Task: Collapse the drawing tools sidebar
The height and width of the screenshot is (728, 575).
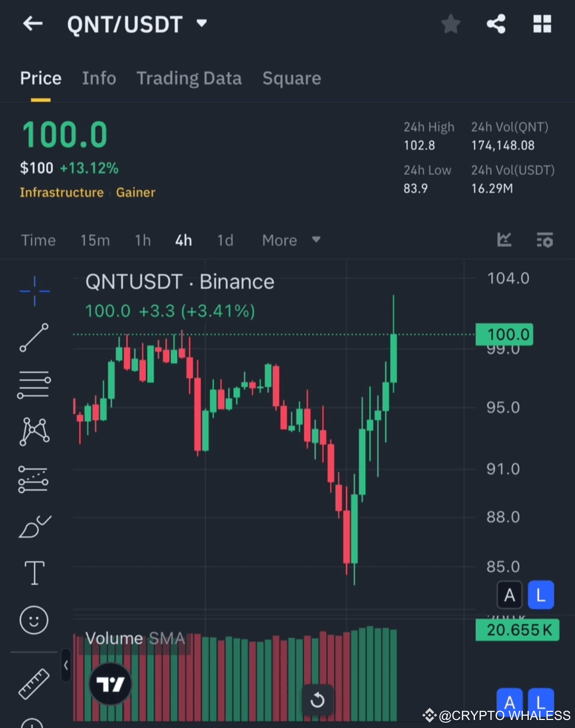Action: pyautogui.click(x=65, y=666)
